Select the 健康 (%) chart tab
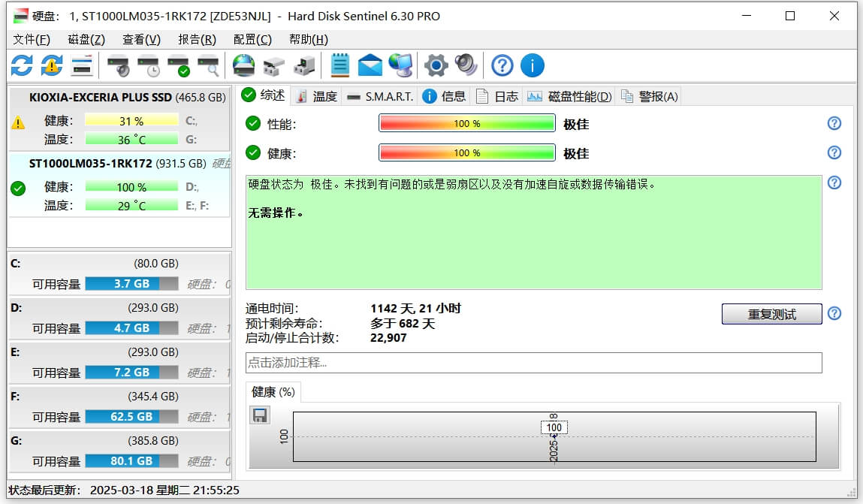The width and height of the screenshot is (863, 504). click(x=273, y=392)
